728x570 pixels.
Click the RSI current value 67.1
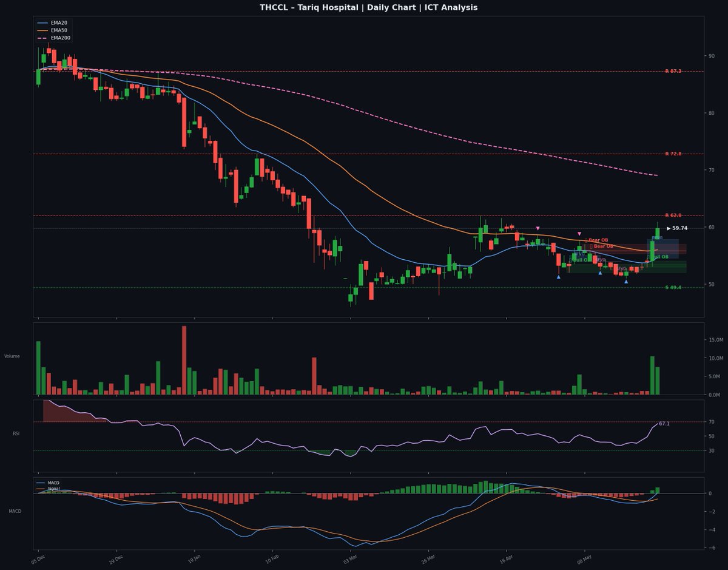(664, 424)
